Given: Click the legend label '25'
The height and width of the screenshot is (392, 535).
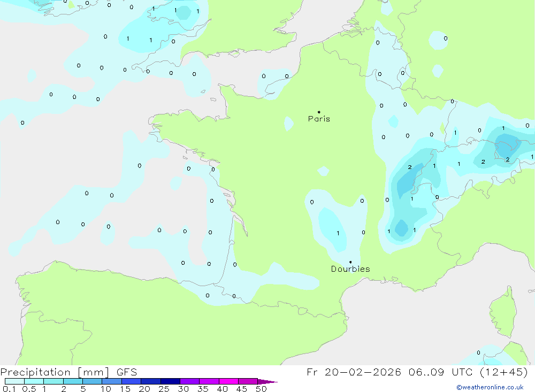Looking at the screenshot, I should (x=164, y=389).
